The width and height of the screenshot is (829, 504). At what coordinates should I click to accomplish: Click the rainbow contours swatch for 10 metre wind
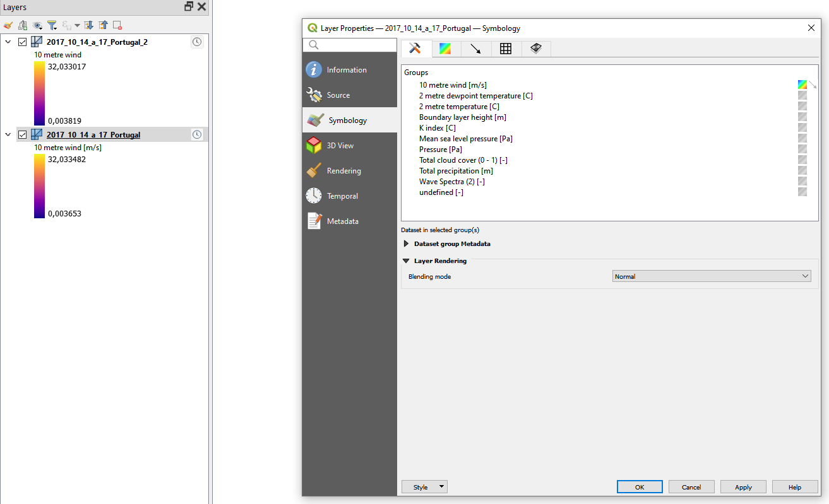coord(802,85)
